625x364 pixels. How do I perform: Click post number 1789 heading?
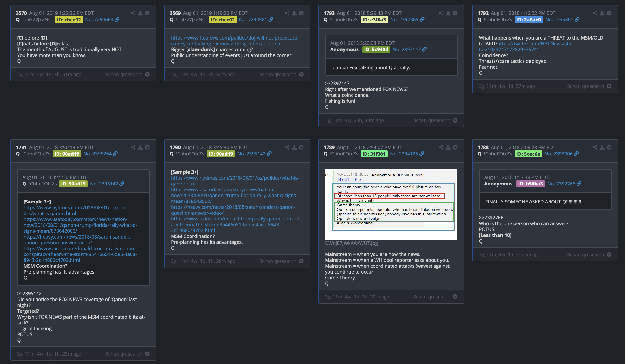(329, 148)
